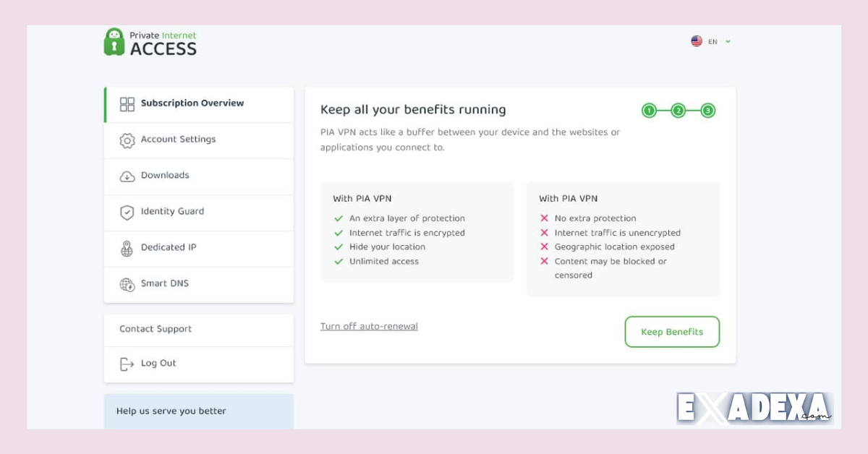Click the Identity Guard shield icon
Viewport: 868px width, 454px height.
pos(127,213)
